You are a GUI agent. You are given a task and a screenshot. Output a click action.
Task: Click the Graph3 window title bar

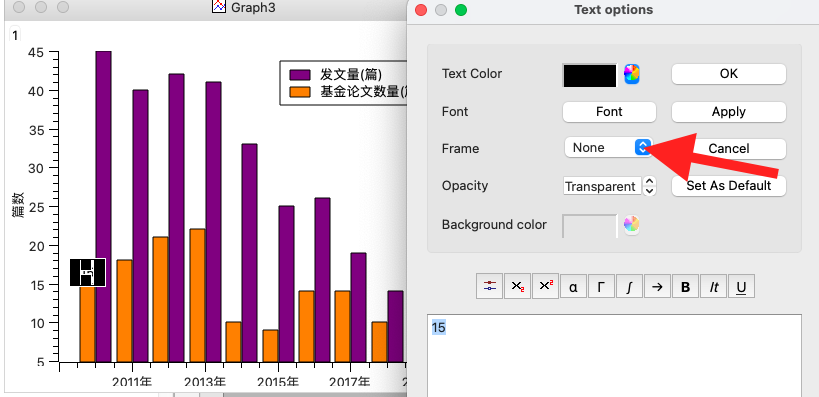point(206,7)
